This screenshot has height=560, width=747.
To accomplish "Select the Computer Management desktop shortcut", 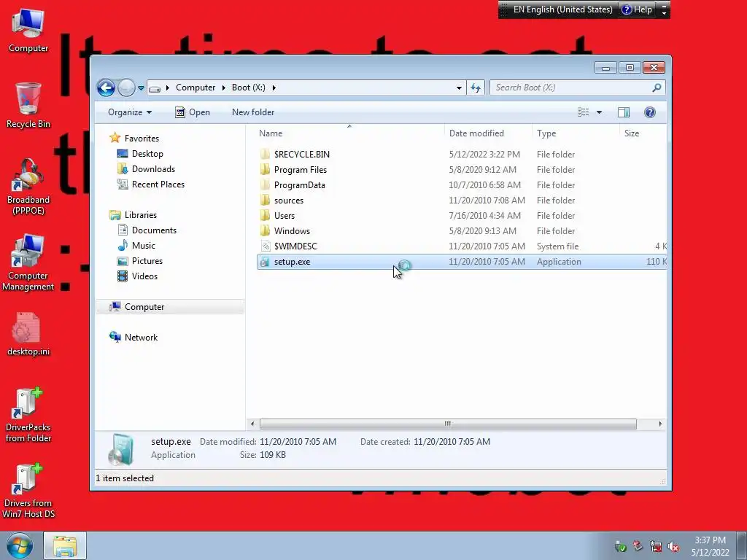I will coord(28,262).
